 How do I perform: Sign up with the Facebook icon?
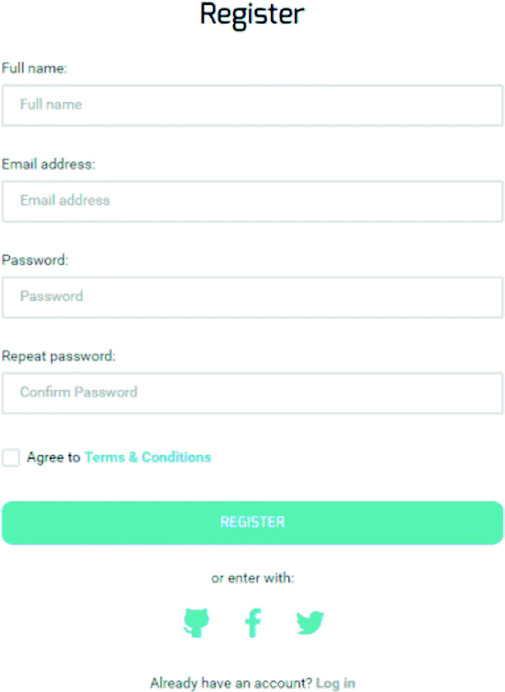coord(253,623)
